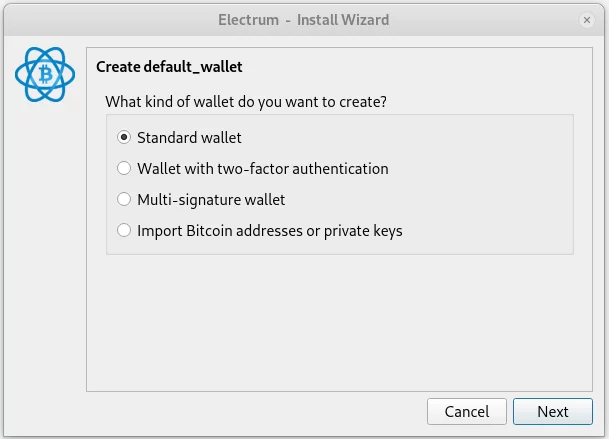Tick the empty circle beside Import Bitcoin addresses
609x439 pixels.
click(124, 230)
